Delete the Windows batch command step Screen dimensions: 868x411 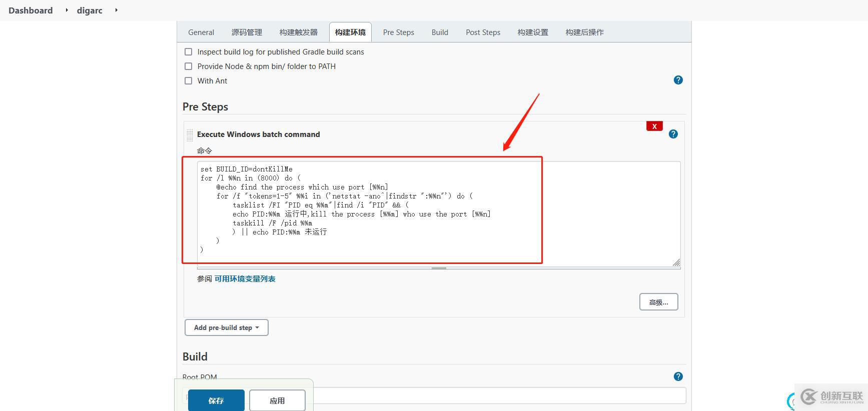pyautogui.click(x=654, y=126)
